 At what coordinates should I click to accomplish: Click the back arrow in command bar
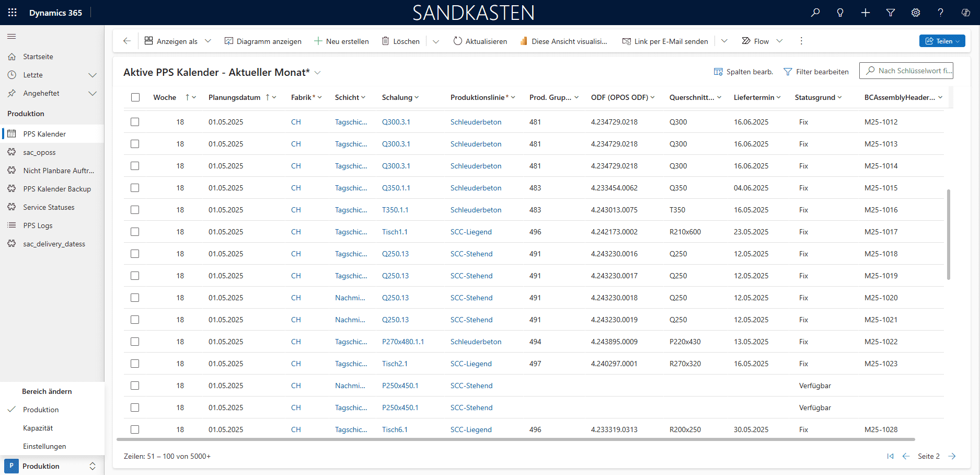(x=127, y=41)
